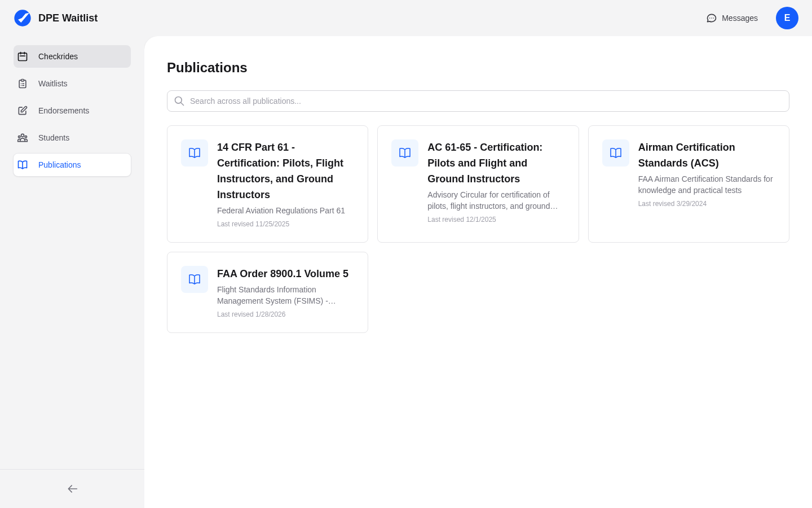Image resolution: width=812 pixels, height=508 pixels.
Task: Open the Students menu item
Action: click(x=54, y=138)
